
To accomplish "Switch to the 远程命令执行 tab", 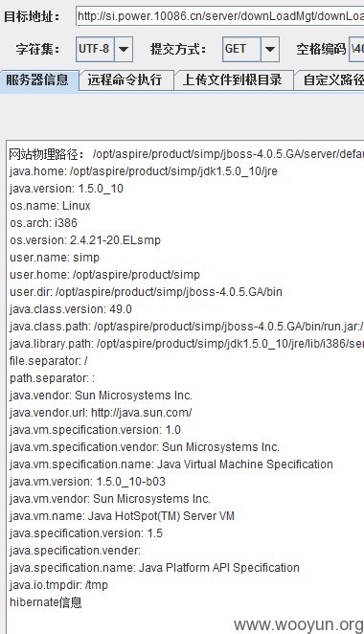I will pos(125,79).
